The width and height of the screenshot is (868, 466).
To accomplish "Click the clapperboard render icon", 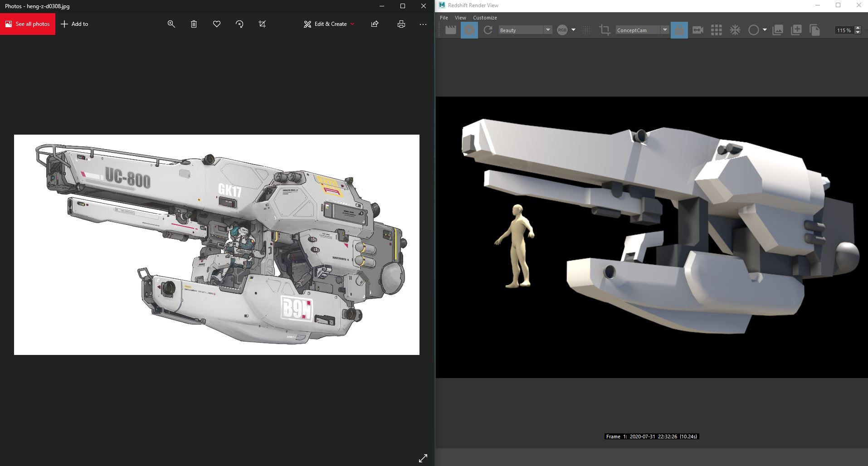I will click(x=450, y=30).
